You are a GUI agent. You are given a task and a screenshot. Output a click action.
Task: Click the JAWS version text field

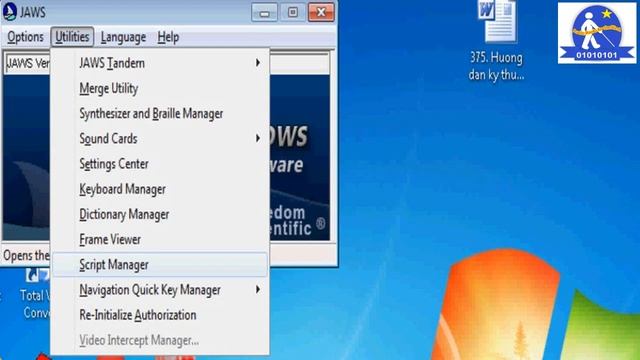coord(28,63)
